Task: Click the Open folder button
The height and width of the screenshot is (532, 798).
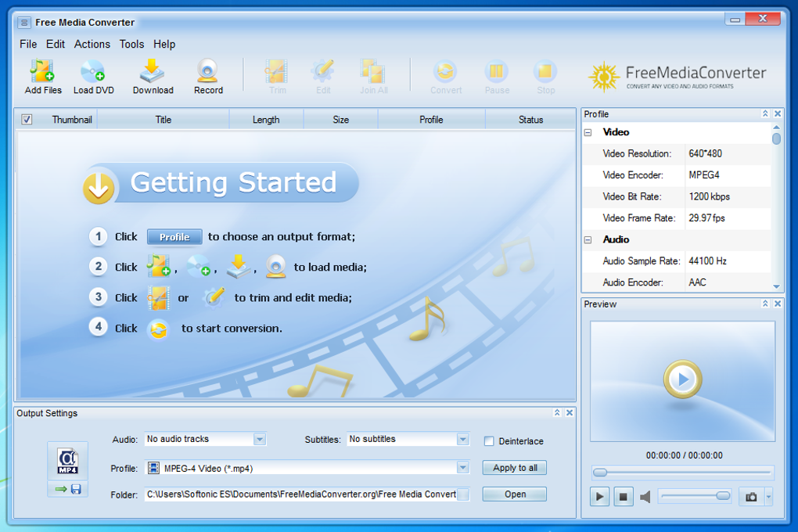Action: 515,494
